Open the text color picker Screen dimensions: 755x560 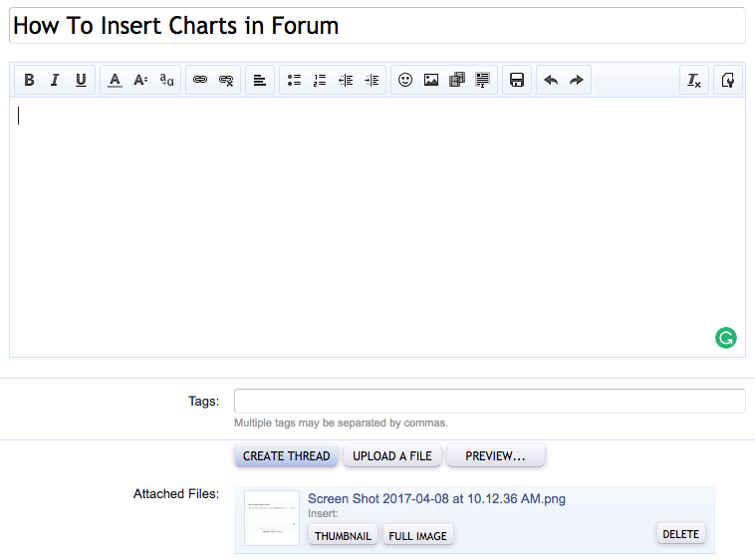[x=115, y=81]
